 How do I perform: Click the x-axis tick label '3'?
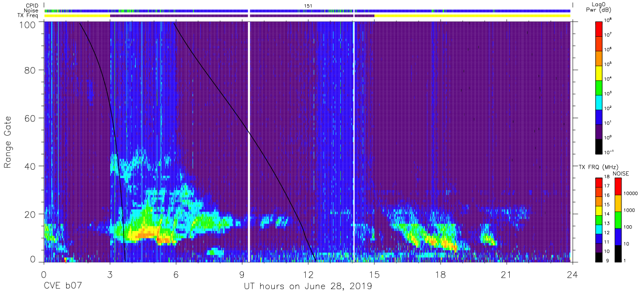pyautogui.click(x=110, y=274)
